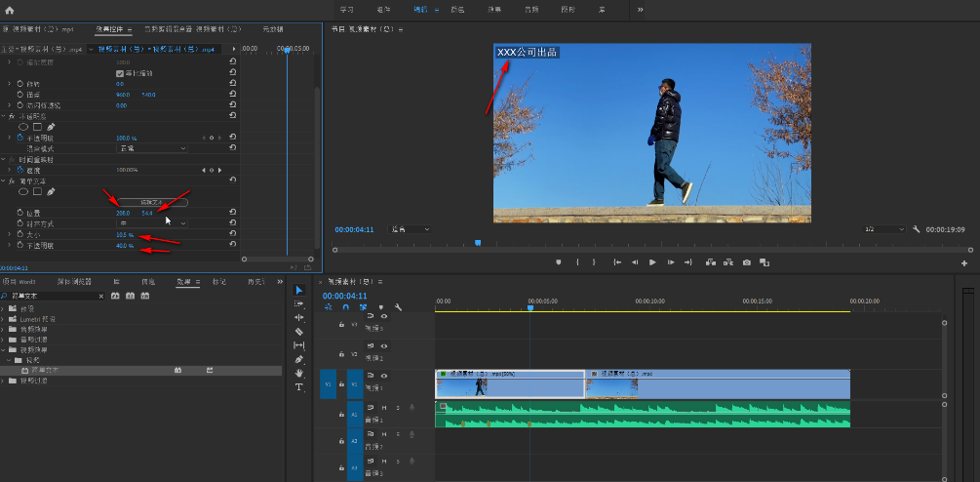The height and width of the screenshot is (482, 980).
Task: Click the 简单文本 effect item
Action: 44,371
